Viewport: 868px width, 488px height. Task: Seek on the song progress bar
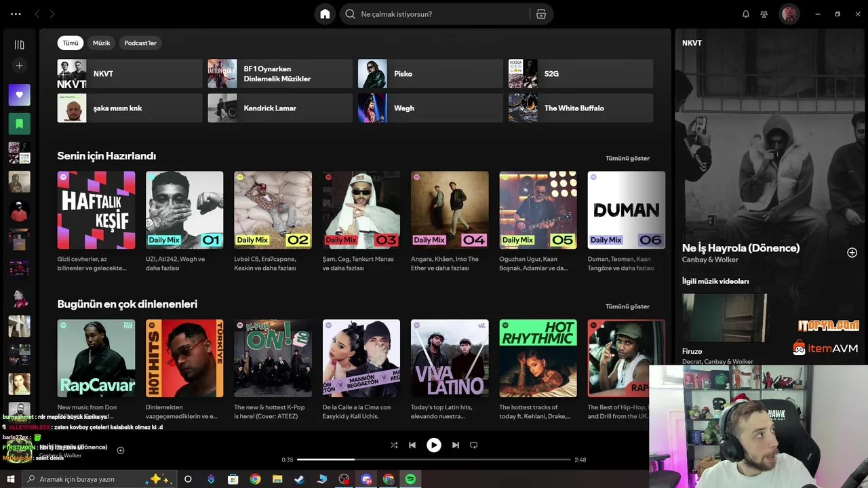[434, 460]
